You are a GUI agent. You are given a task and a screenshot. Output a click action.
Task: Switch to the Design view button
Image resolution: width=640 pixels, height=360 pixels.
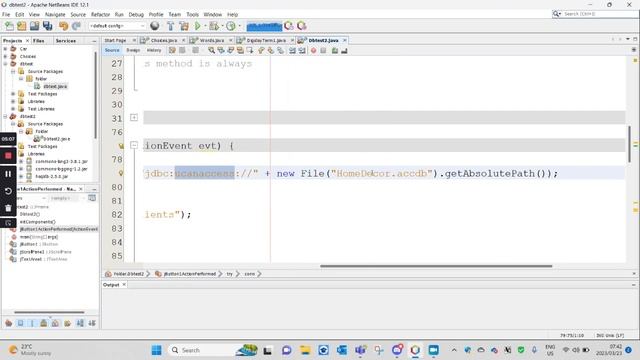tap(133, 50)
